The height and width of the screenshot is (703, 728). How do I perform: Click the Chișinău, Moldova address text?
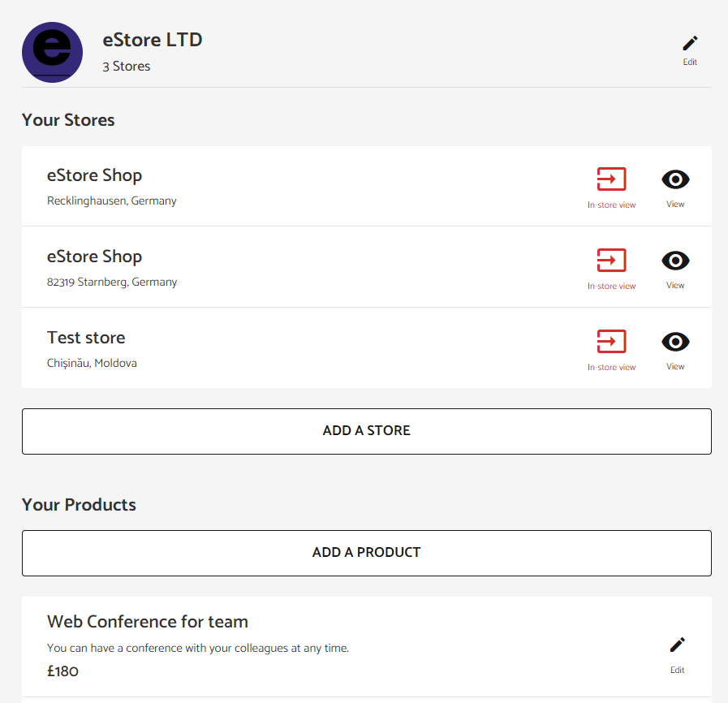[x=92, y=363]
